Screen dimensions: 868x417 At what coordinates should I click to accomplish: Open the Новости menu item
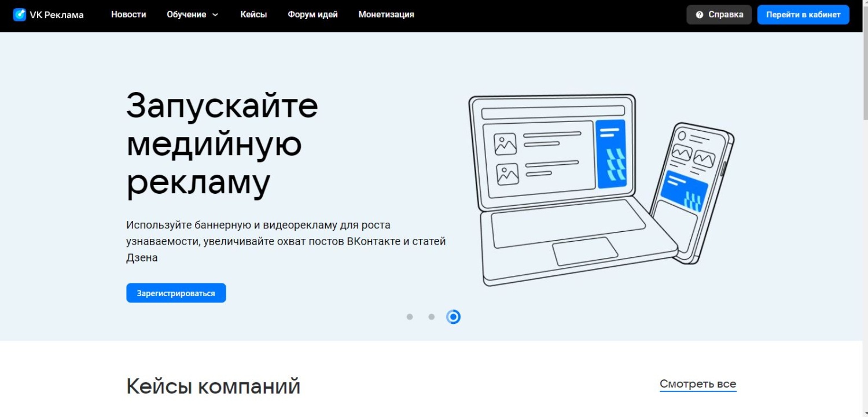[128, 14]
